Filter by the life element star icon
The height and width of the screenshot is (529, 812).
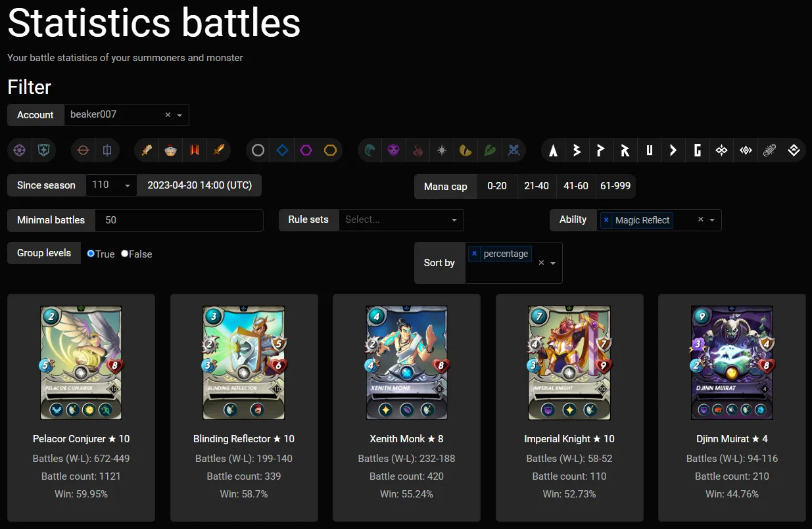click(442, 150)
